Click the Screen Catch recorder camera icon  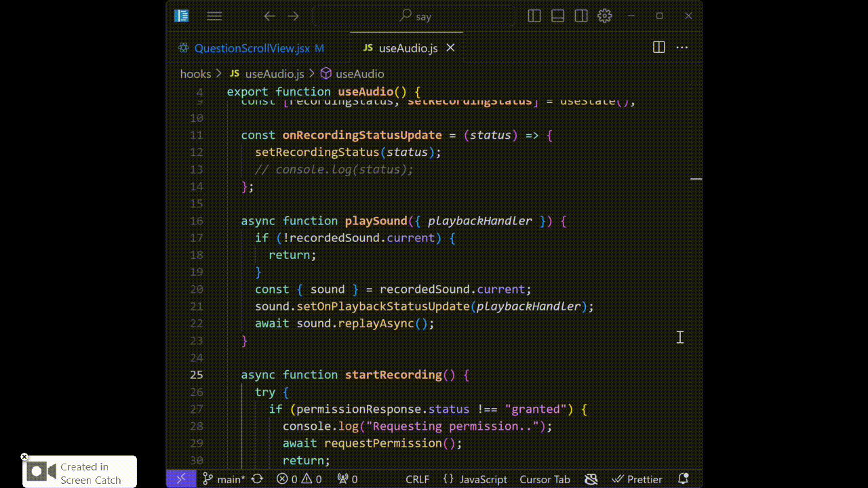pyautogui.click(x=41, y=472)
